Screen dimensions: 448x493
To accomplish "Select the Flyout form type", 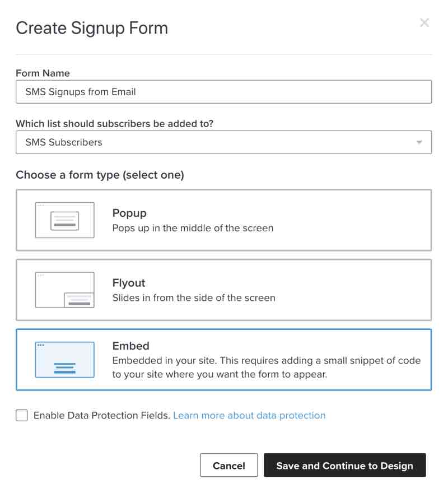I will [224, 290].
